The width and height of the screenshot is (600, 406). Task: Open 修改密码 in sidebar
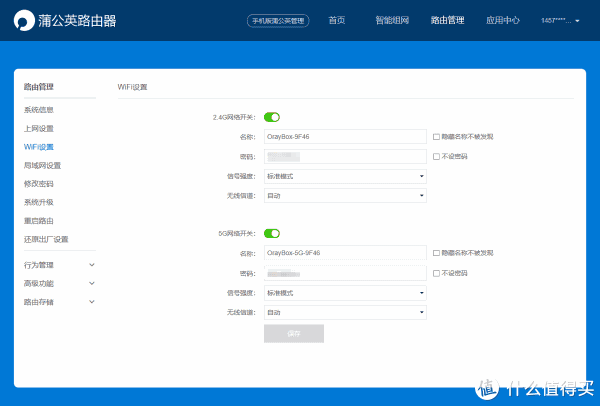[39, 184]
